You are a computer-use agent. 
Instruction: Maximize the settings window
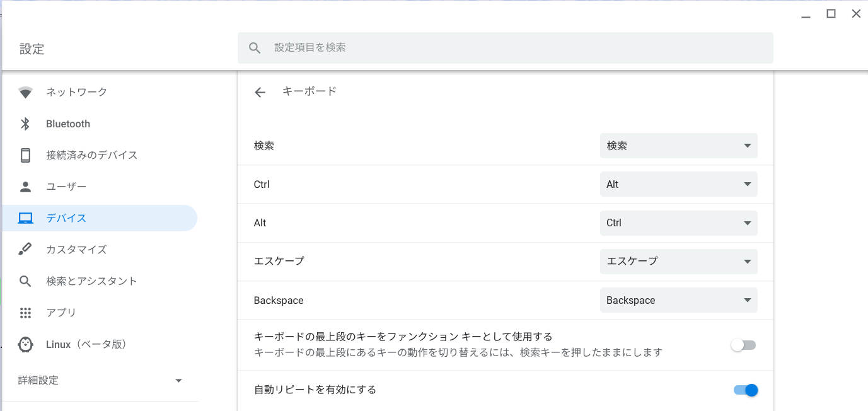click(x=831, y=14)
